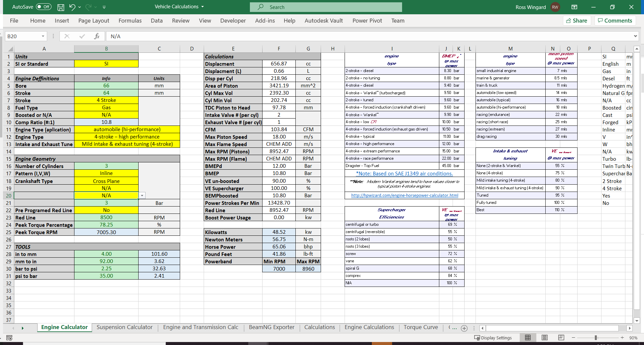644x345 pixels.
Task: Switch to Page Layout view icon
Action: (x=544, y=338)
